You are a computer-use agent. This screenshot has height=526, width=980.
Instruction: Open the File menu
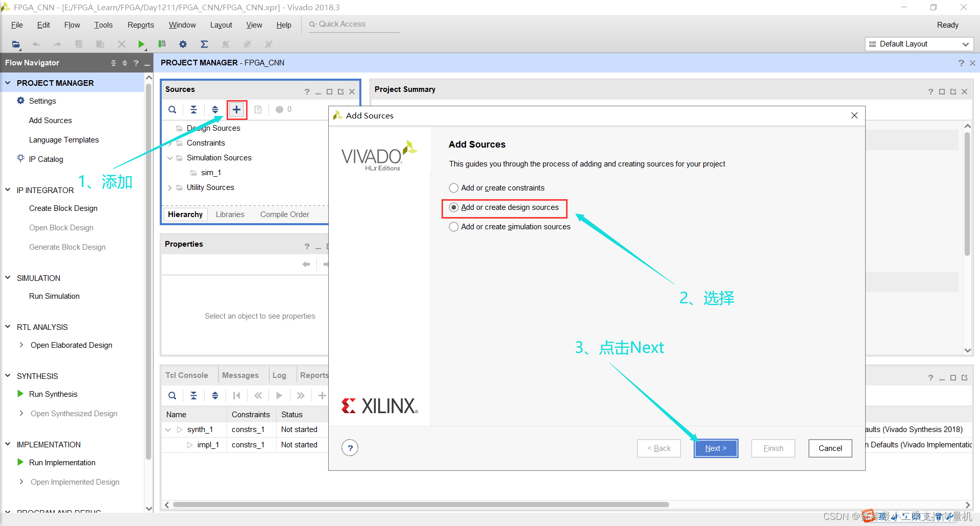[x=17, y=25]
